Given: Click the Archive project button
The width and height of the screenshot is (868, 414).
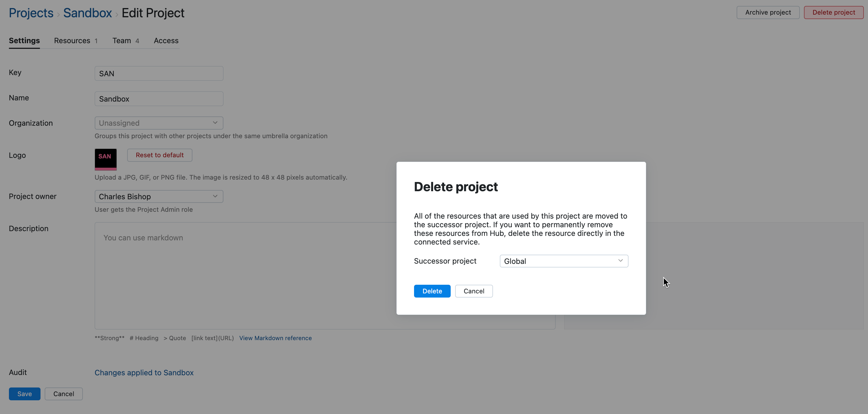Looking at the screenshot, I should click(x=768, y=13).
